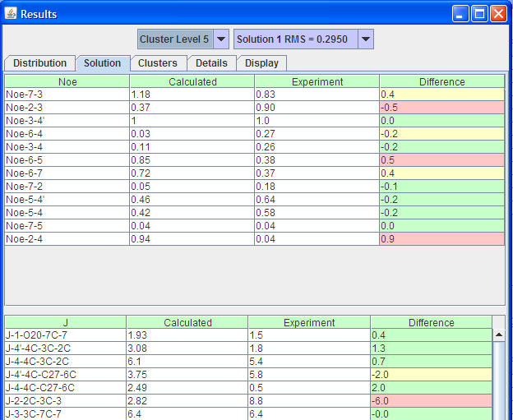Click the J column header
This screenshot has width=513, height=420.
(x=65, y=323)
